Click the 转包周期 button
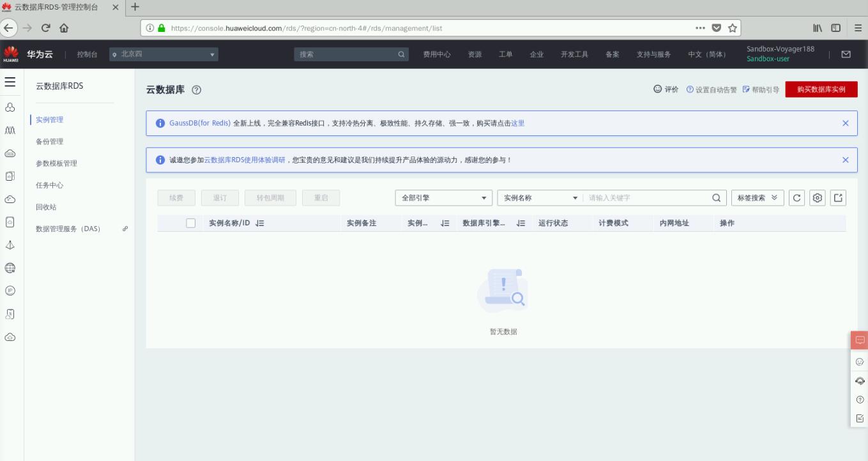This screenshot has width=868, height=461. (x=270, y=198)
